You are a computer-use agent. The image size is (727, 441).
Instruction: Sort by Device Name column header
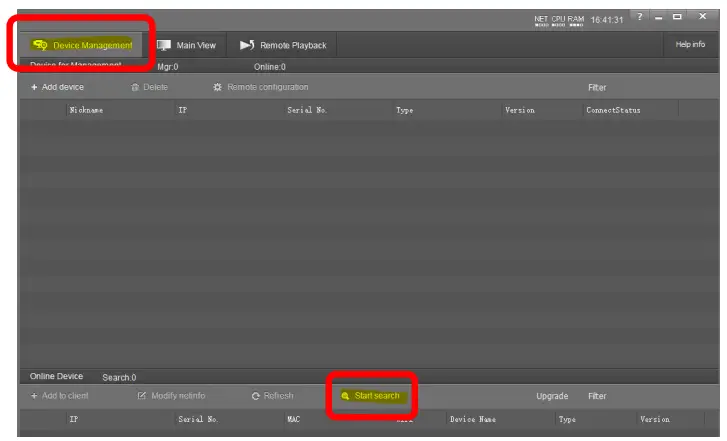tap(473, 419)
